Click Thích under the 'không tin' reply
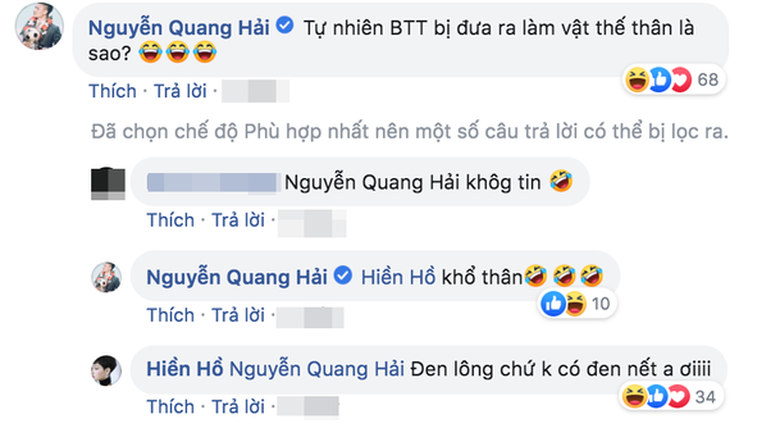 171,220
